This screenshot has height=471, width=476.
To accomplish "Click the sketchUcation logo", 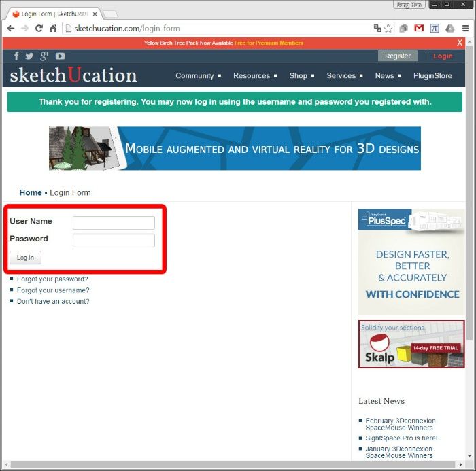I will click(x=73, y=75).
